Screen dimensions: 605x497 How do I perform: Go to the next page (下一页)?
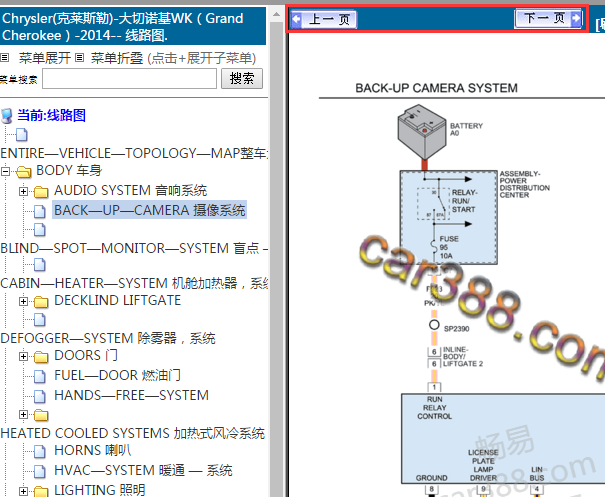[548, 18]
